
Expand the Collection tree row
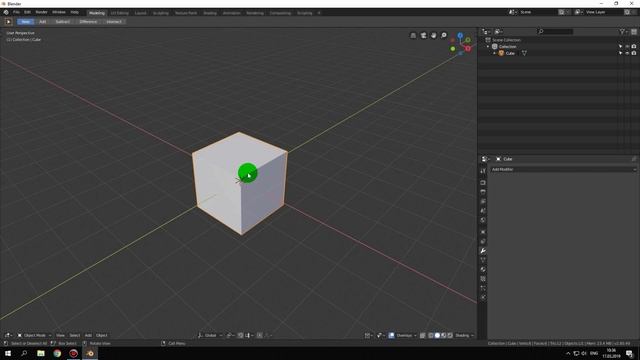488,47
